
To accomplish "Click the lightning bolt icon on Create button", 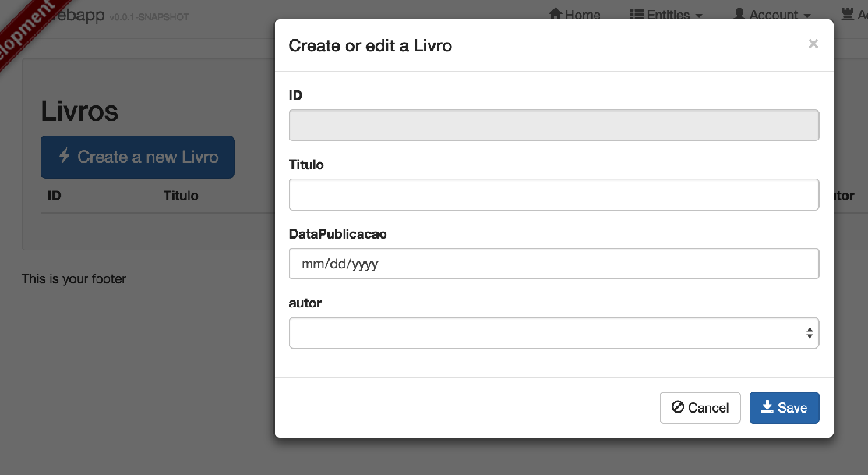I will click(x=65, y=156).
